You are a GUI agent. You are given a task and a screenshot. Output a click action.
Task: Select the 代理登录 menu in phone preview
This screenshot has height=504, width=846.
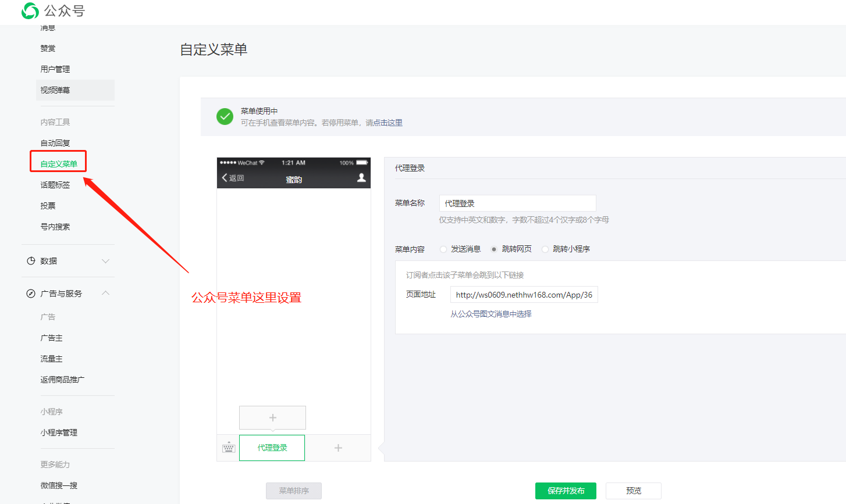pos(272,448)
